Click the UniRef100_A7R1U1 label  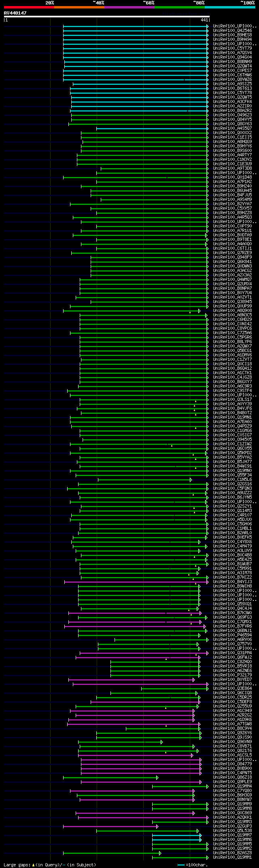pos(232,230)
